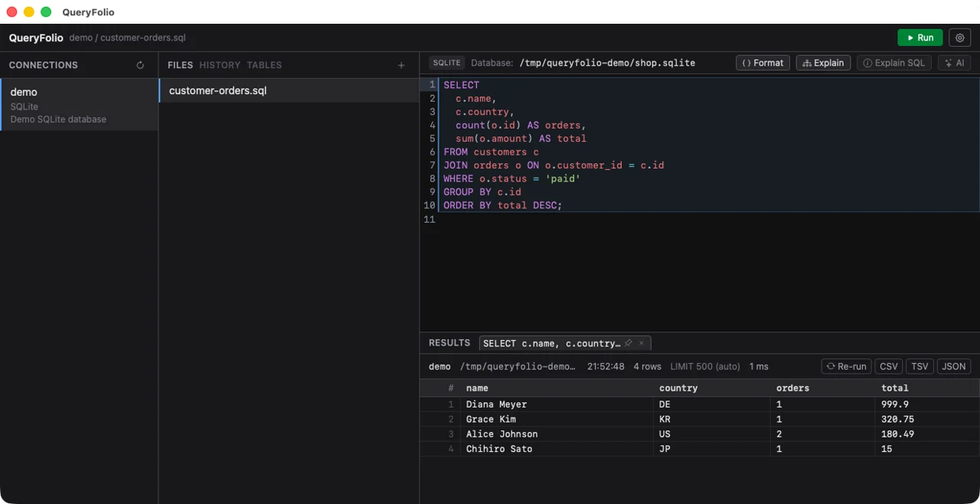Export results as CSV
Viewport: 980px width, 504px height.
tap(889, 366)
